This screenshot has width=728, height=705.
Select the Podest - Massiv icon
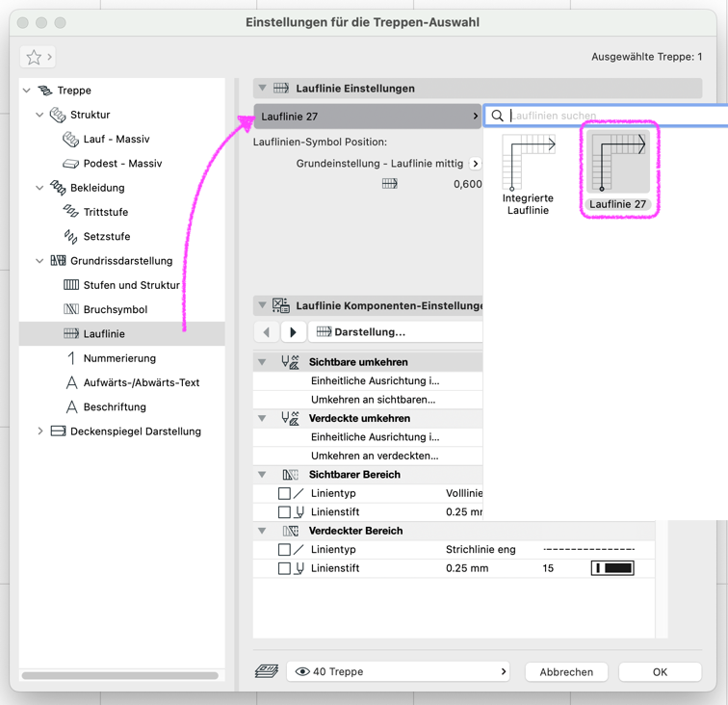(70, 164)
